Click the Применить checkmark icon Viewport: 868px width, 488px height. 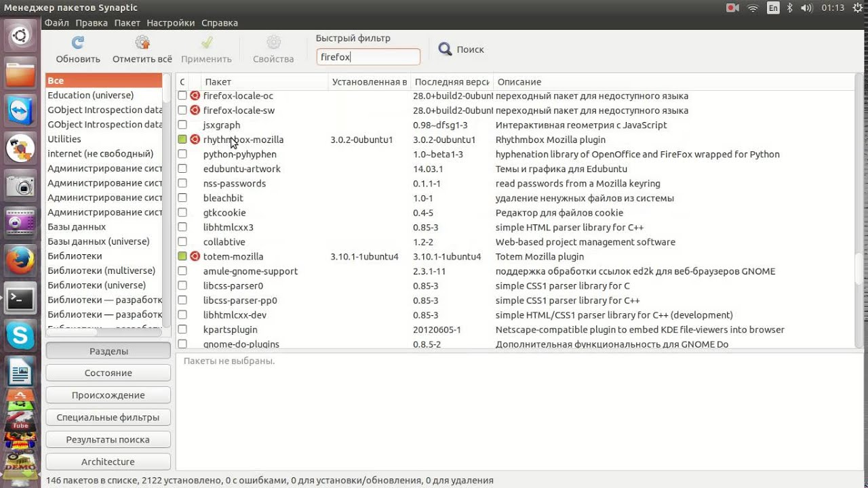coord(207,43)
